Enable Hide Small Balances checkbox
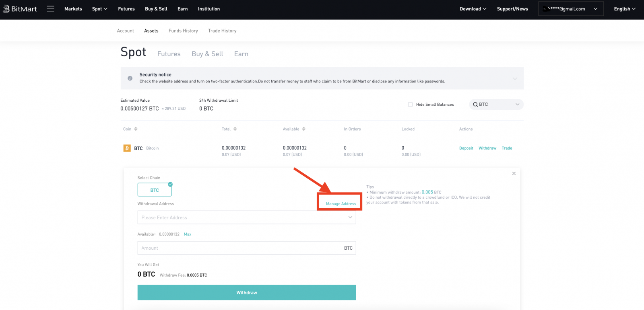 coord(410,105)
